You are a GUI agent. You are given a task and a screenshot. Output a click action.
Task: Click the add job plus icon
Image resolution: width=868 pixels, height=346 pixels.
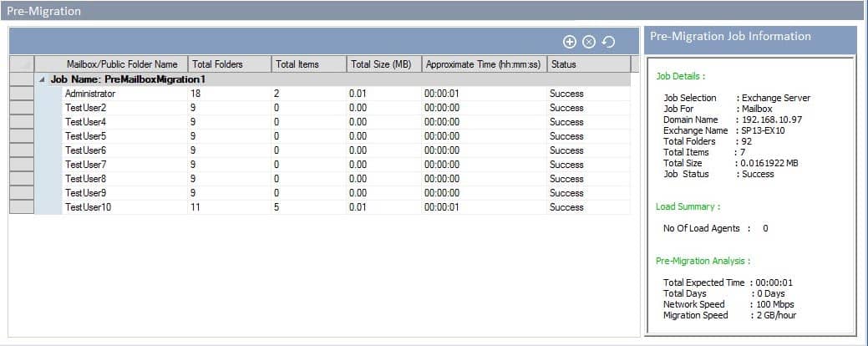570,42
